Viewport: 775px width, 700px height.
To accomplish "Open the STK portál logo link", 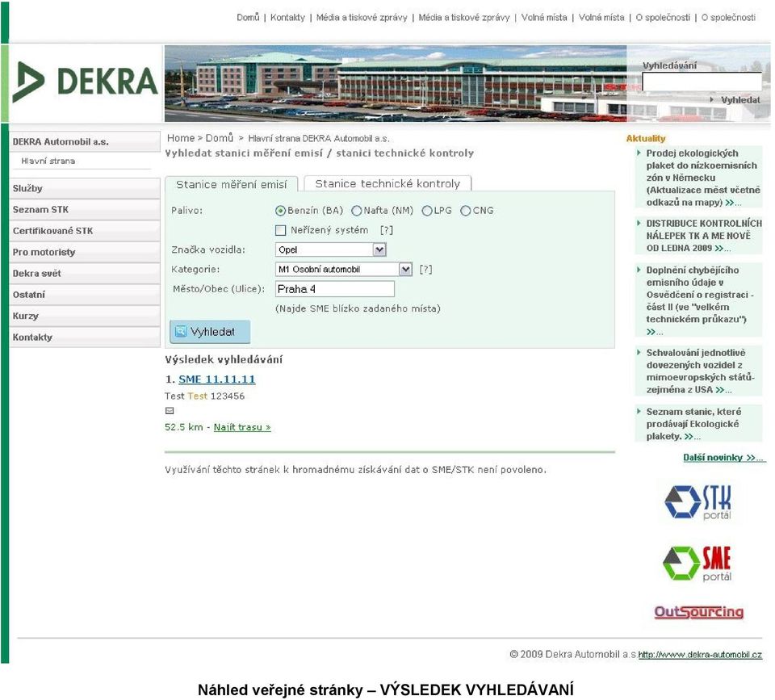I will [697, 503].
